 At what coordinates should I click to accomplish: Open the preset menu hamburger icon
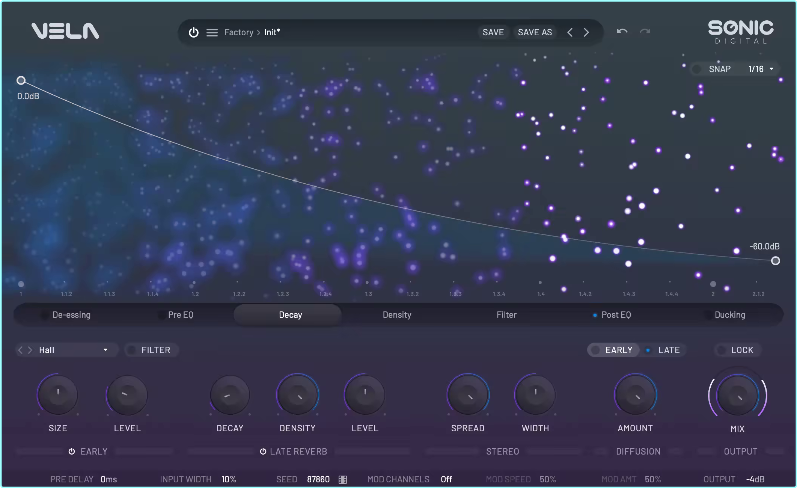(212, 33)
